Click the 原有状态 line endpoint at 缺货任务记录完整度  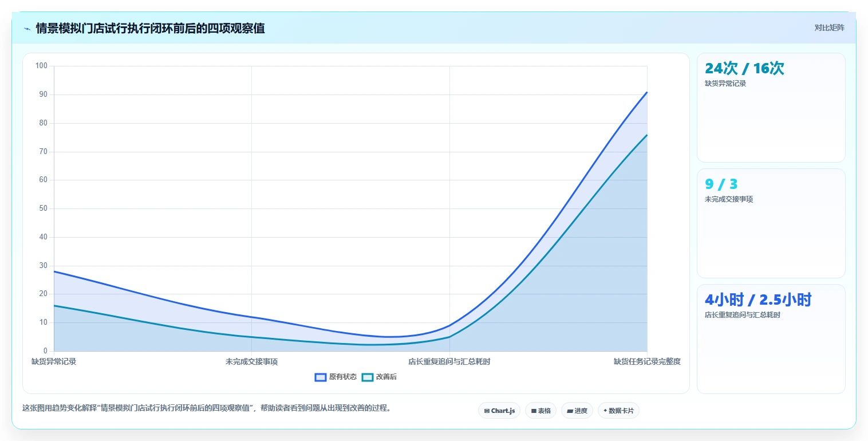pyautogui.click(x=647, y=92)
